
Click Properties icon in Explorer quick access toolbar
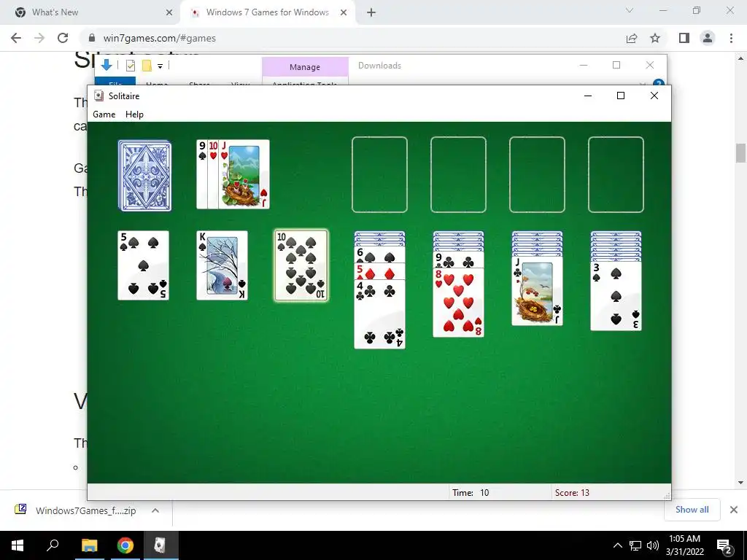(x=131, y=66)
